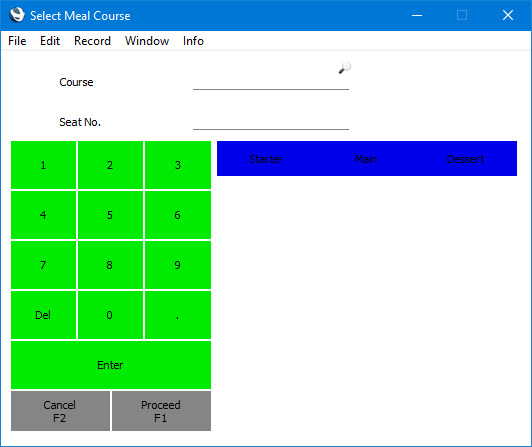This screenshot has width=532, height=447.
Task: Click the Proceed F1 button
Action: pos(161,411)
